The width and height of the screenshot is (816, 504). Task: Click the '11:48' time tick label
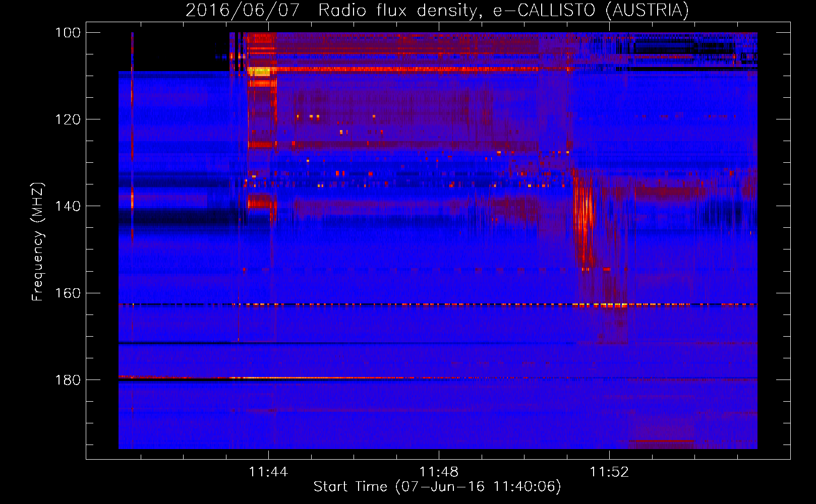point(439,472)
